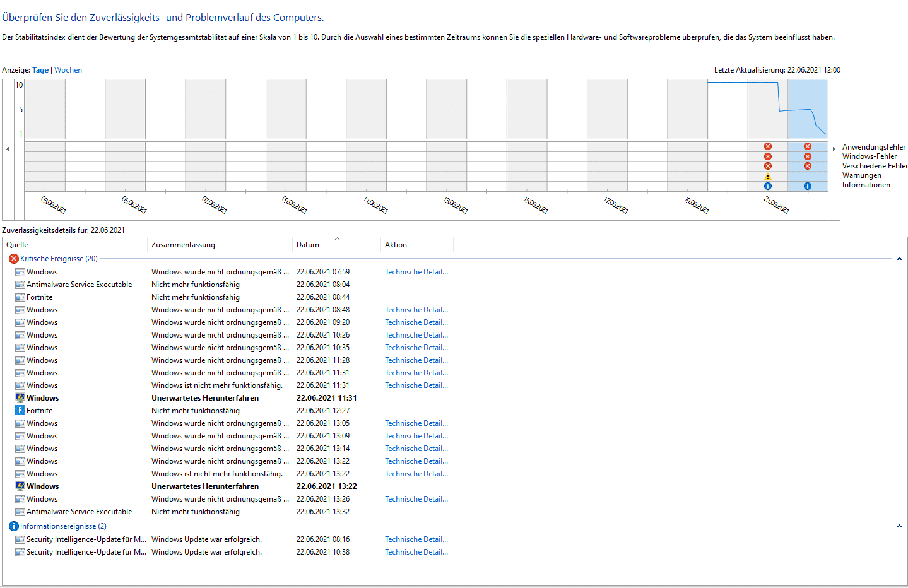
Task: Click icon of Antimalware Service Executable 13:32 row
Action: [x=20, y=512]
